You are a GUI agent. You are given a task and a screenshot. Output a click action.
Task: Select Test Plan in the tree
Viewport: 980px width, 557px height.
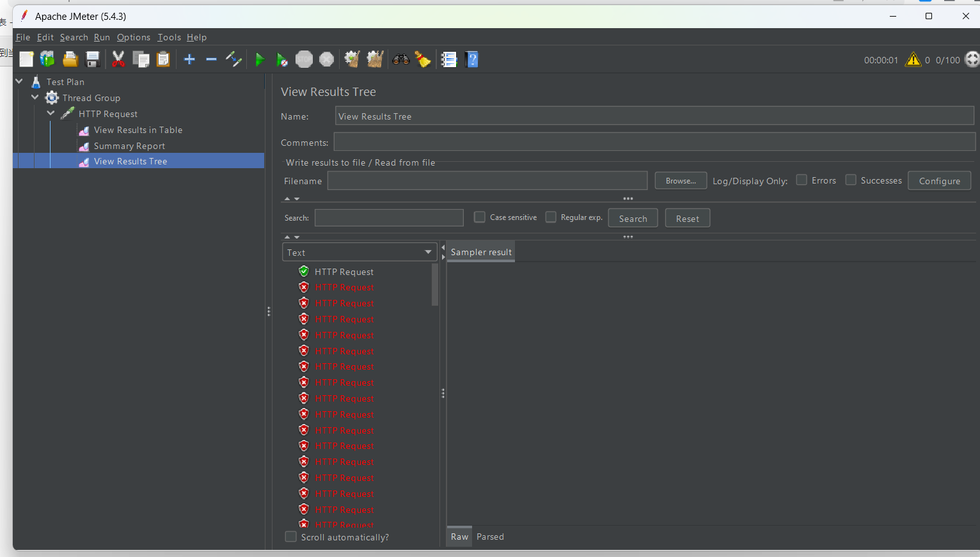click(65, 82)
